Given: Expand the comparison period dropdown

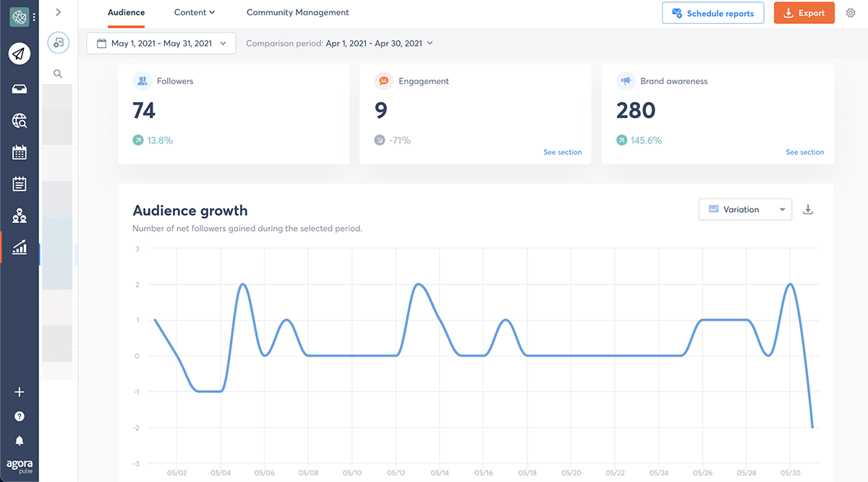Looking at the screenshot, I should [339, 43].
